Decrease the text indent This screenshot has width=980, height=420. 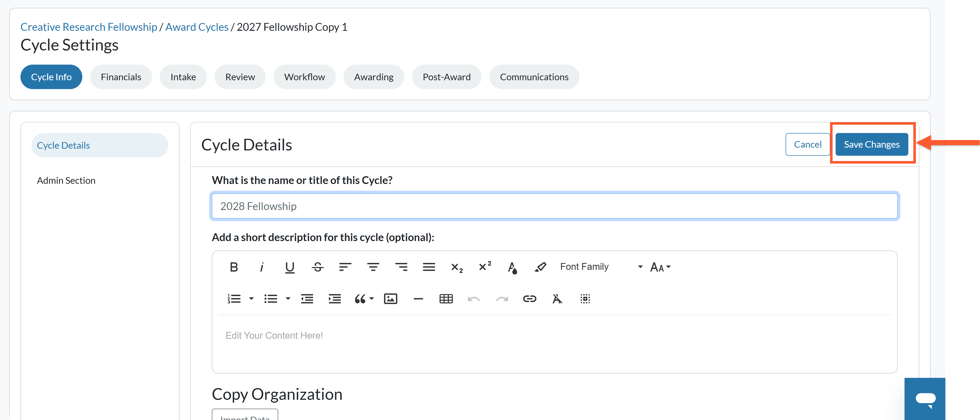tap(307, 299)
